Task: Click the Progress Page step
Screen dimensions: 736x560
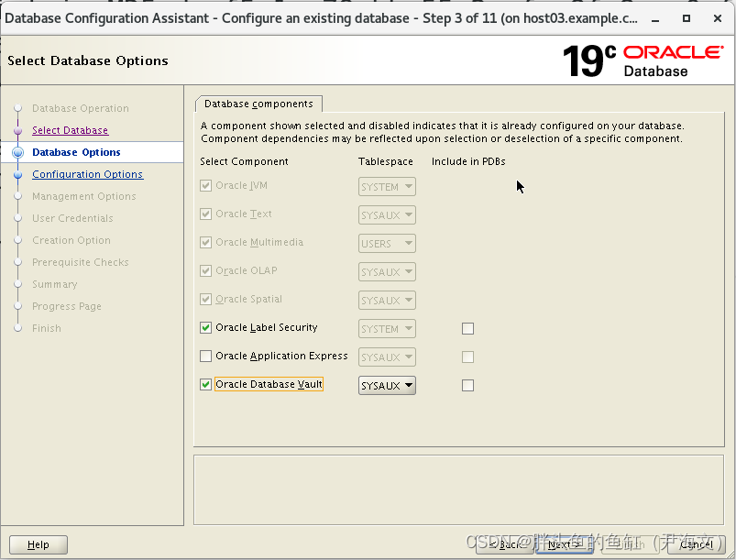Action: coord(67,306)
